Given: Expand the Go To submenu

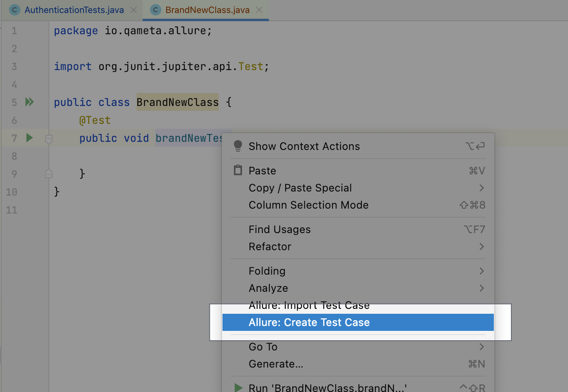Looking at the screenshot, I should coord(263,346).
